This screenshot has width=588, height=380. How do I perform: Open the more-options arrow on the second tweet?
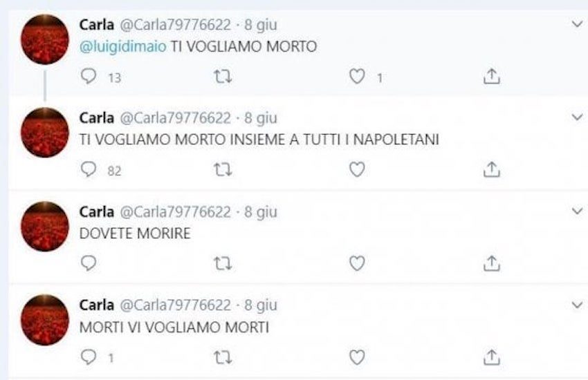pos(578,117)
